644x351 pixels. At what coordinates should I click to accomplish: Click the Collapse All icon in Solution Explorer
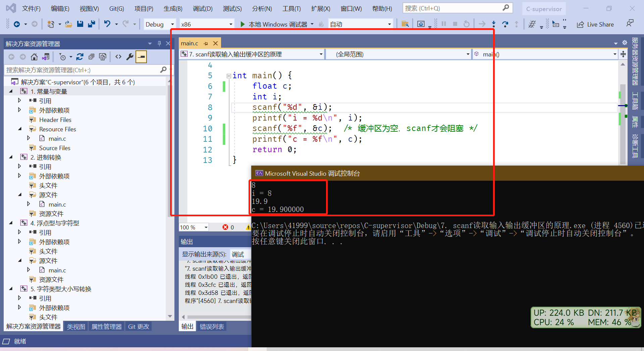pyautogui.click(x=91, y=57)
